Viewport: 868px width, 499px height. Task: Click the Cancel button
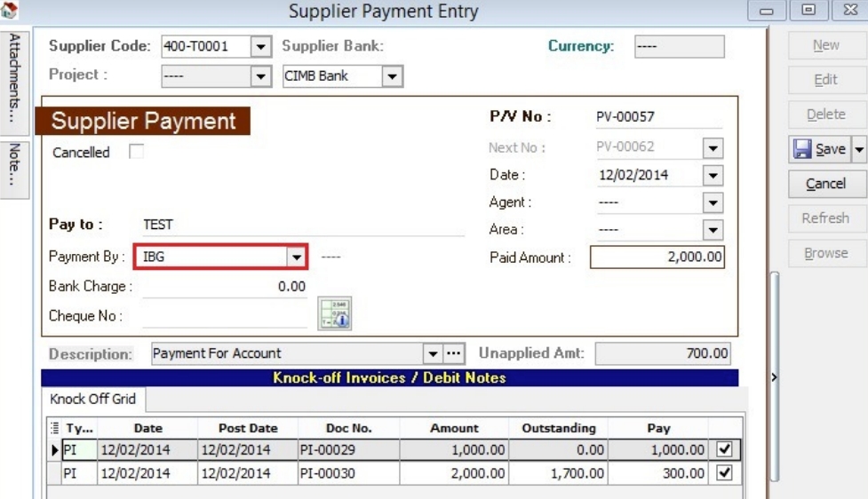point(824,184)
